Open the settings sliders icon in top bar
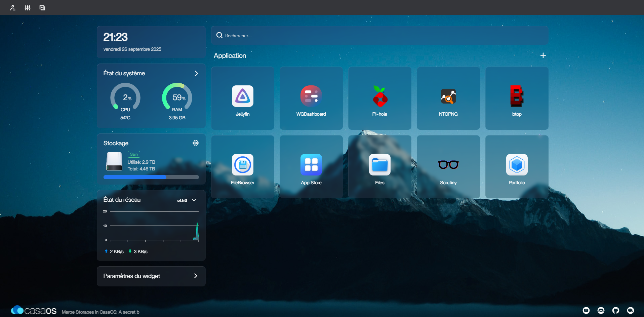This screenshot has width=644, height=317. [x=28, y=8]
